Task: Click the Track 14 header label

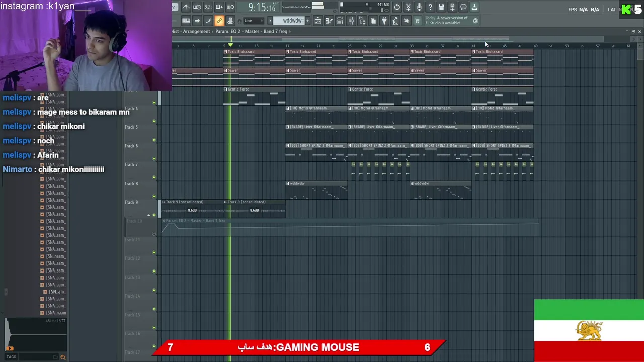Action: click(132, 296)
